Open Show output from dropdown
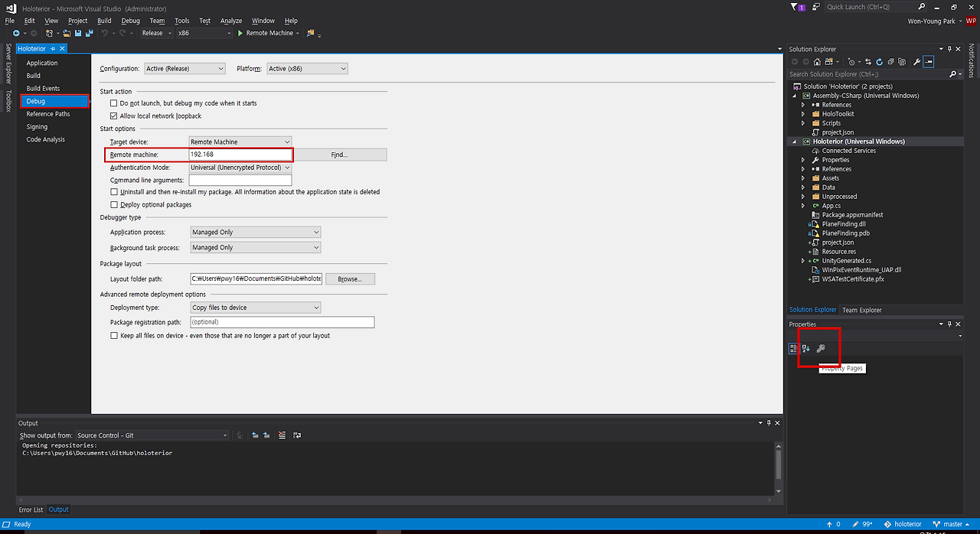 click(152, 435)
